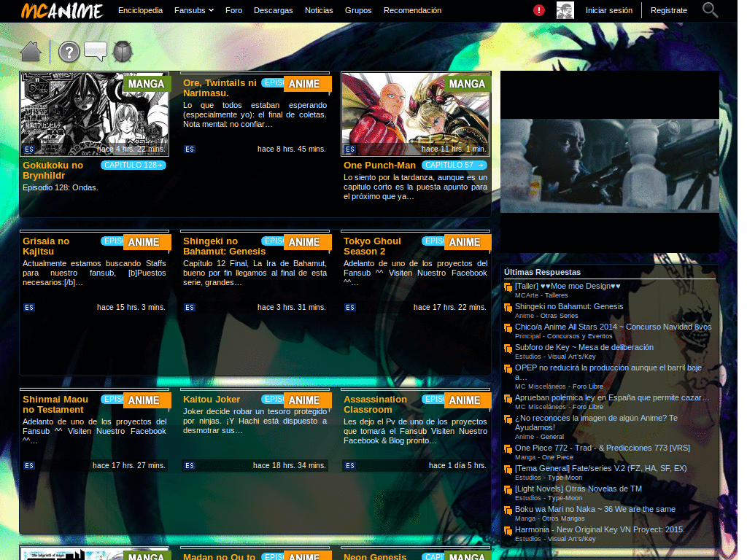
Task: Click the CAPITULO 128 badge
Action: (x=133, y=166)
